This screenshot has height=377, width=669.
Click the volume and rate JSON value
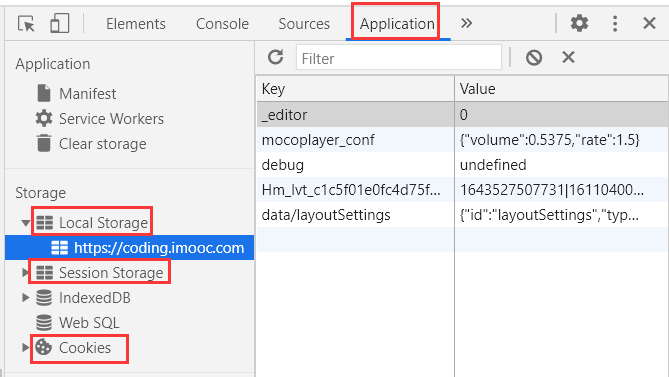(x=561, y=139)
